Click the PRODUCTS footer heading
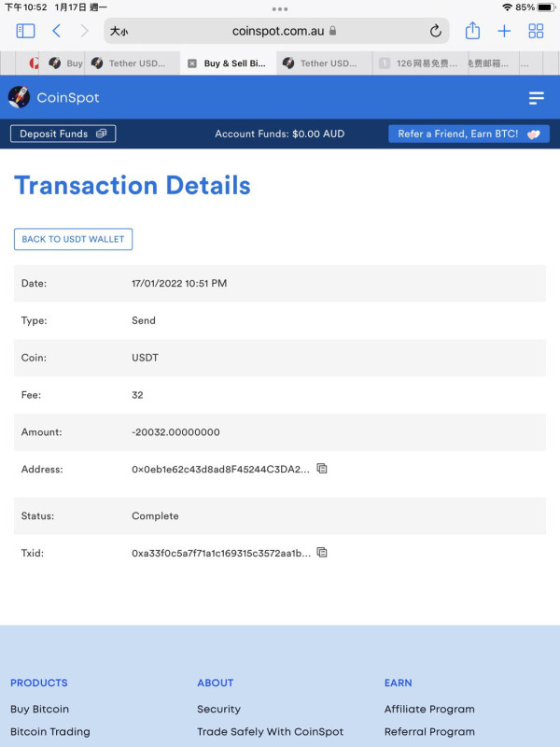Screen dimensions: 560x747 point(39,683)
